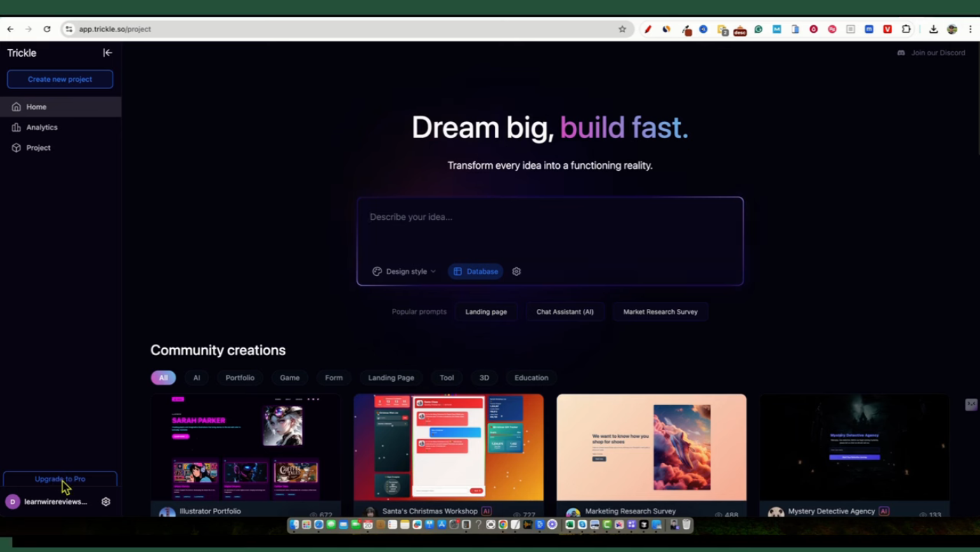
Task: Open Santa's Christmas Workshop thumbnail
Action: tap(449, 447)
